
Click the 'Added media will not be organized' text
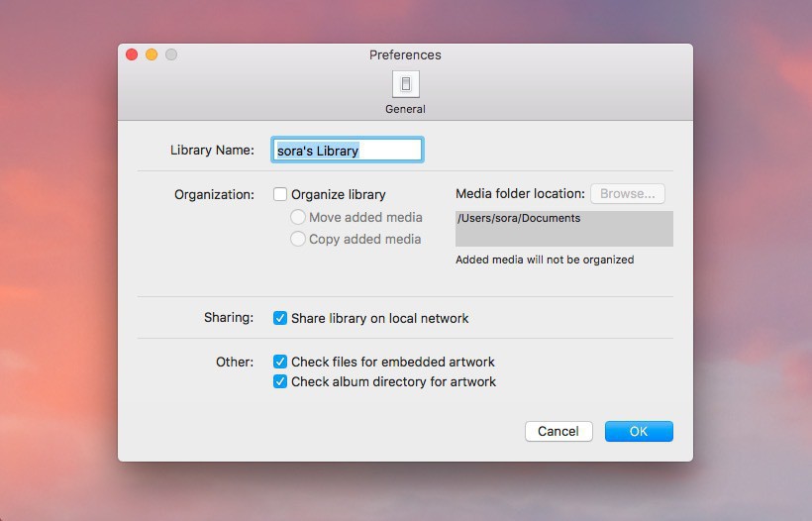tap(545, 260)
